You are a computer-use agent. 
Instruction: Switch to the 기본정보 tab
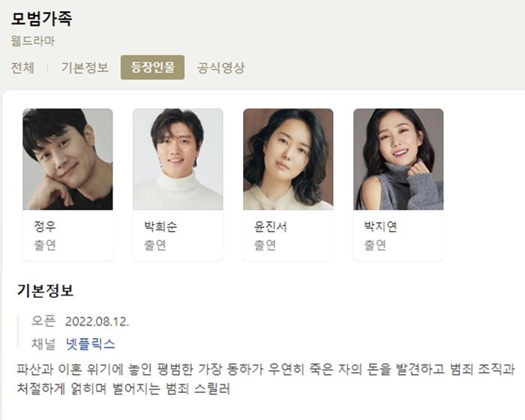[x=85, y=67]
